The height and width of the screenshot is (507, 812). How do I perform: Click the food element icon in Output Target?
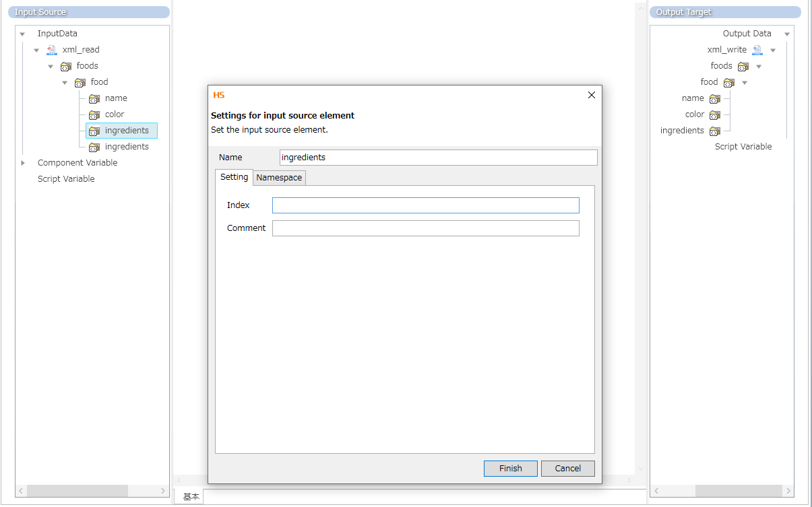pyautogui.click(x=728, y=82)
